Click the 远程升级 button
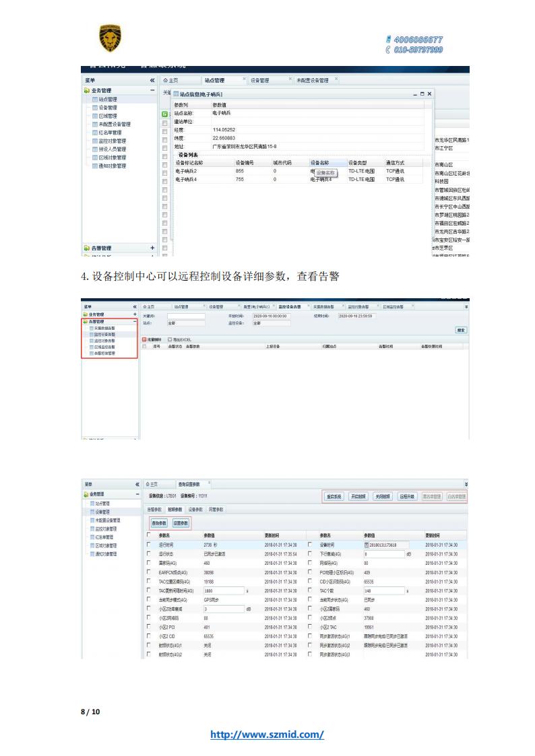This screenshot has height=756, width=535. [407, 496]
